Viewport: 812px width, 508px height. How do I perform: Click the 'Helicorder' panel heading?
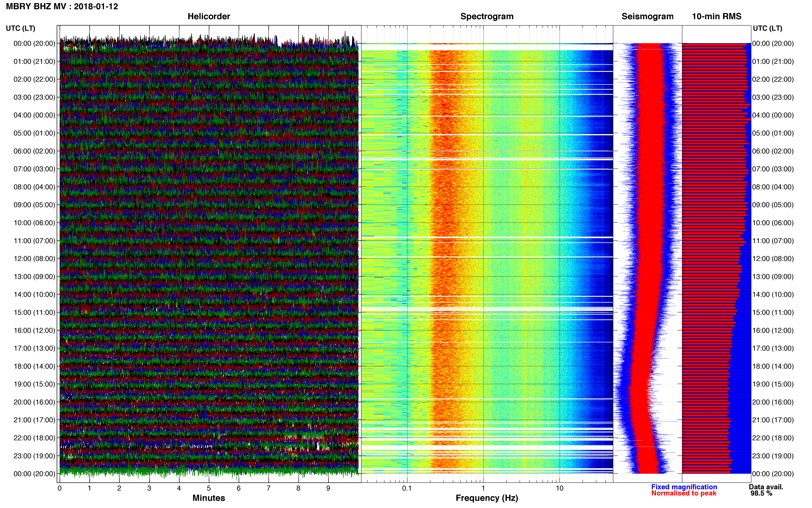click(x=209, y=16)
